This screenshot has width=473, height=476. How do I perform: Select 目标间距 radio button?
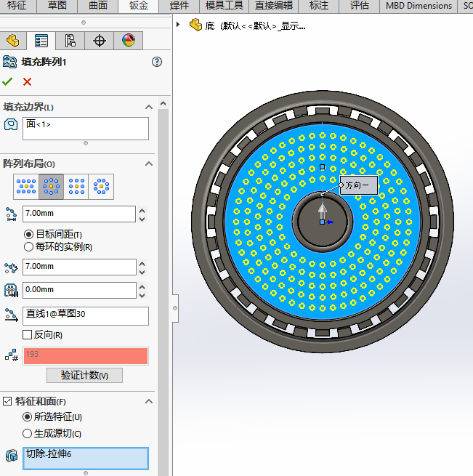28,234
